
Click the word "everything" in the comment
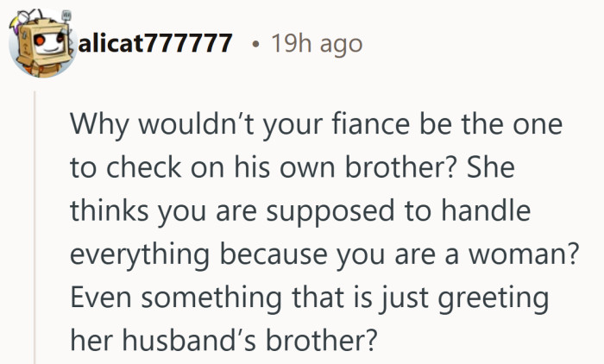pyautogui.click(x=140, y=256)
